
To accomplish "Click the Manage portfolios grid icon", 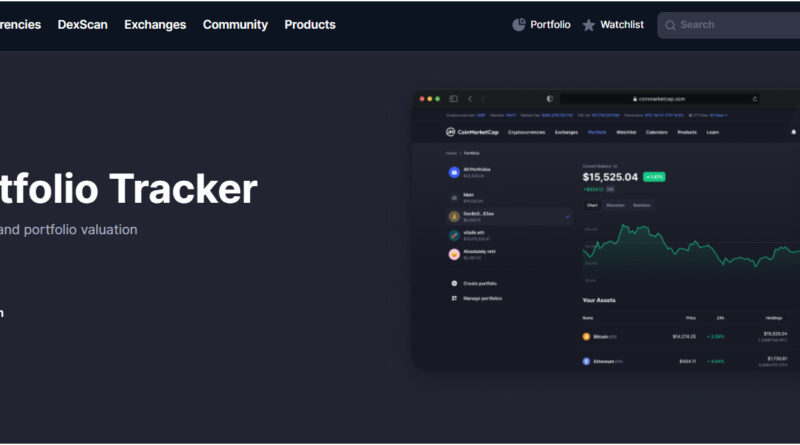I will [x=454, y=298].
